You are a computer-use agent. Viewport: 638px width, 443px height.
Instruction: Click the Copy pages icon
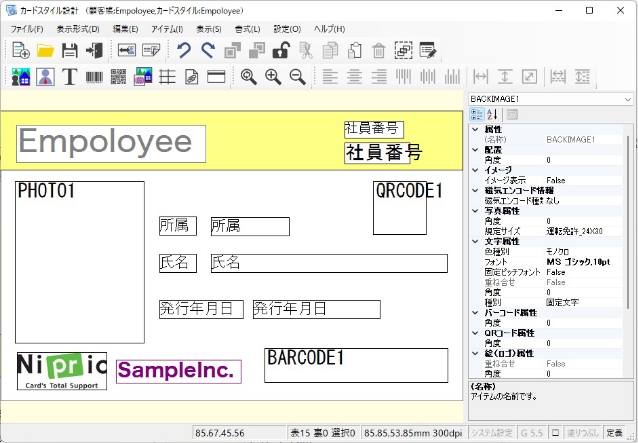330,50
